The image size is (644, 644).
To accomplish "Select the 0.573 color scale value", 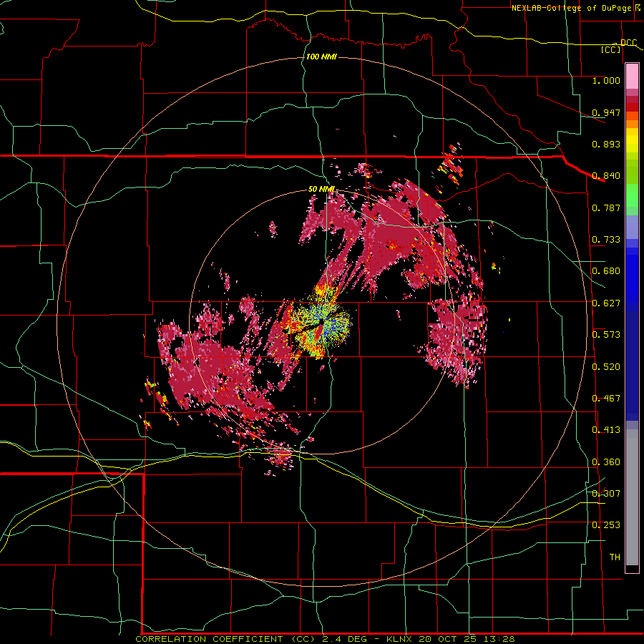I will (x=606, y=334).
